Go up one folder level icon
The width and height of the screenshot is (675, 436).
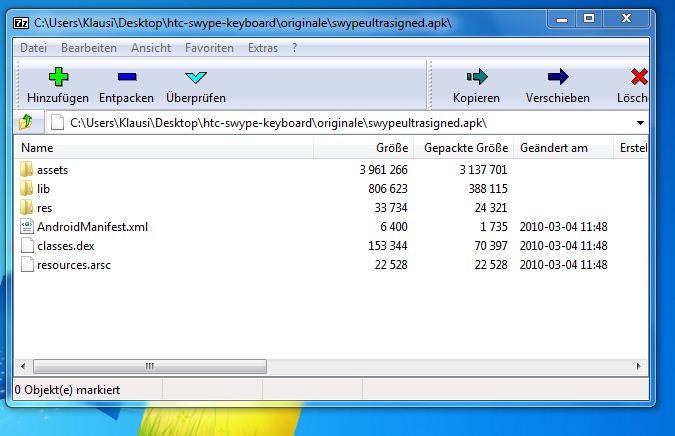tap(26, 123)
